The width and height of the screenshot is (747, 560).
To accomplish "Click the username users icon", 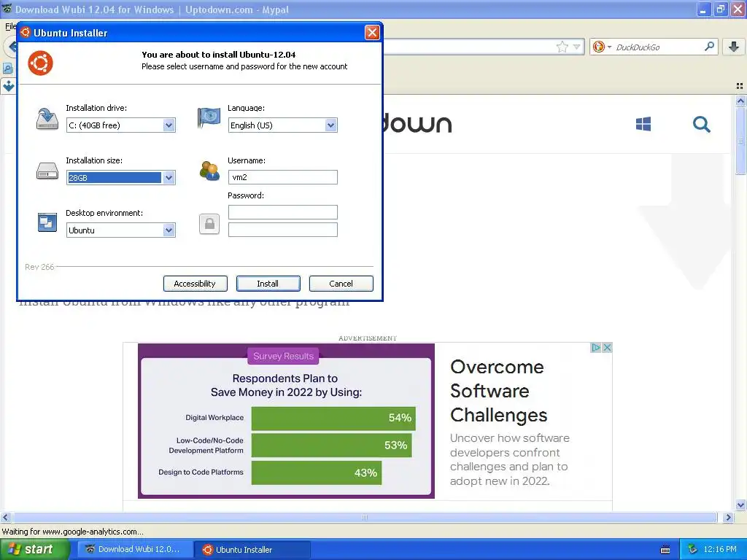I will 209,171.
